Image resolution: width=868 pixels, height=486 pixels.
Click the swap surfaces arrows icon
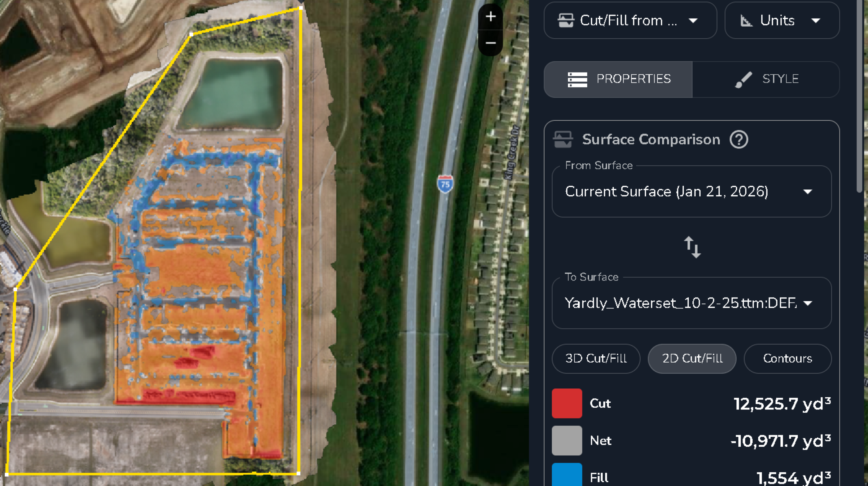(692, 247)
